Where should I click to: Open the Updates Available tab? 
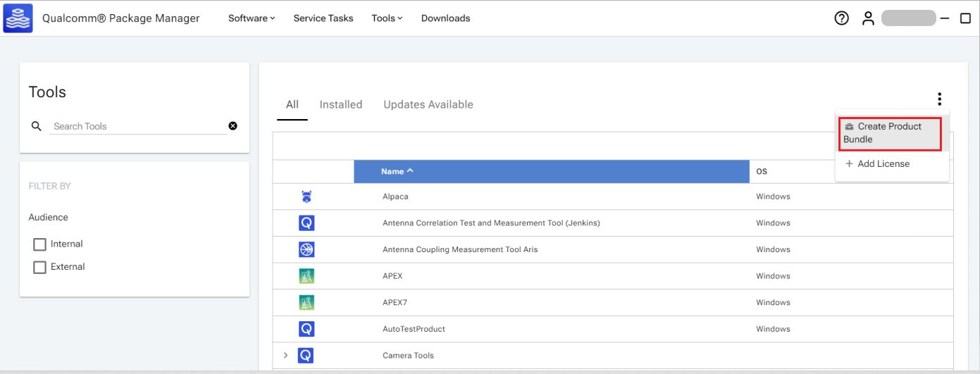[428, 104]
